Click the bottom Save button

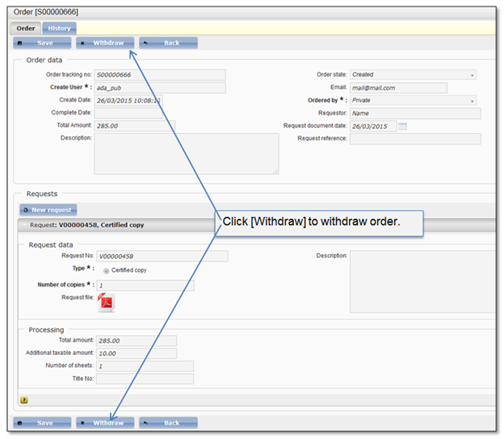click(x=40, y=423)
